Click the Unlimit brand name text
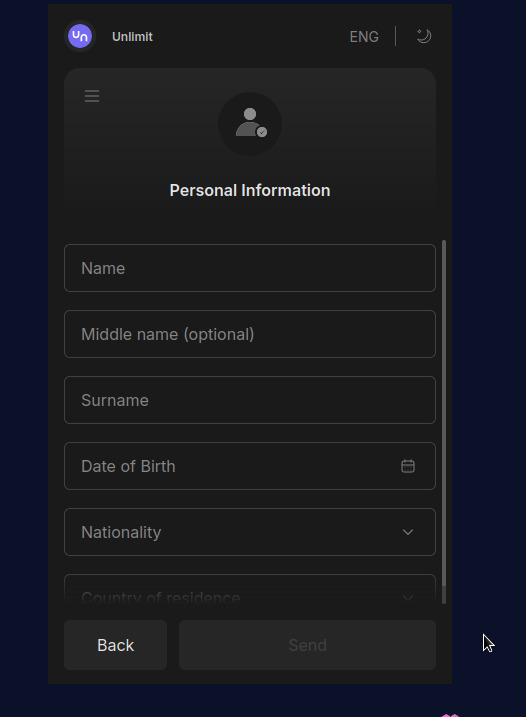 (x=132, y=37)
